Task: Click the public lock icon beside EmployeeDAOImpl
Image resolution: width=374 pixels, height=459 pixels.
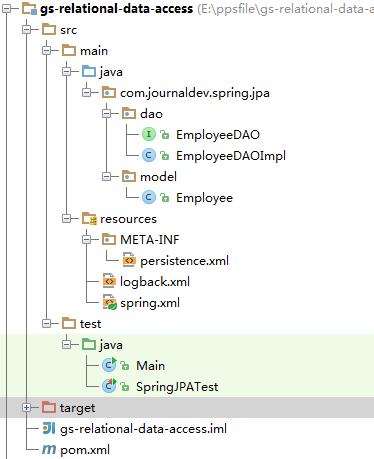Action: pyautogui.click(x=165, y=156)
